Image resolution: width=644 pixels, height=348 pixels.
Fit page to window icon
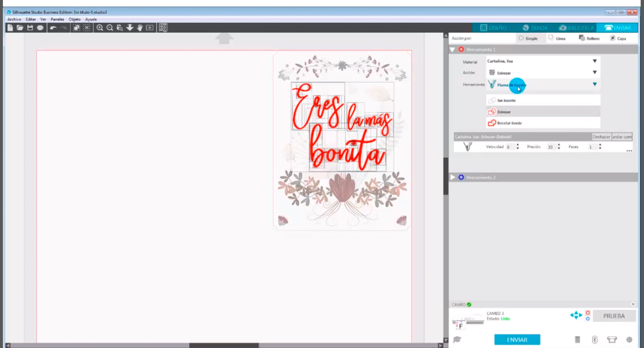150,28
